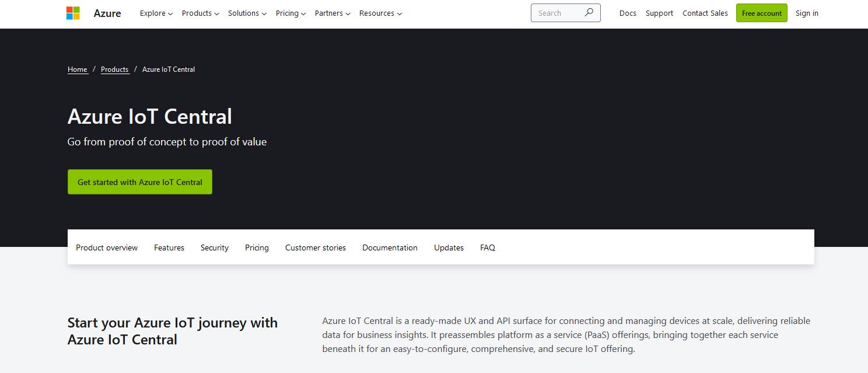Screen dimensions: 868x373
Task: Go to the FAQ tab
Action: 488,247
